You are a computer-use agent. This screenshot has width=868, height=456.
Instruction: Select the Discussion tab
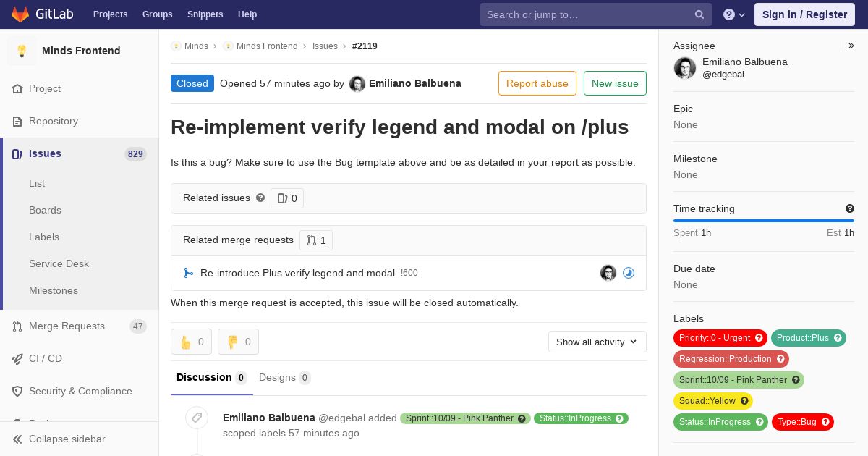pos(212,377)
